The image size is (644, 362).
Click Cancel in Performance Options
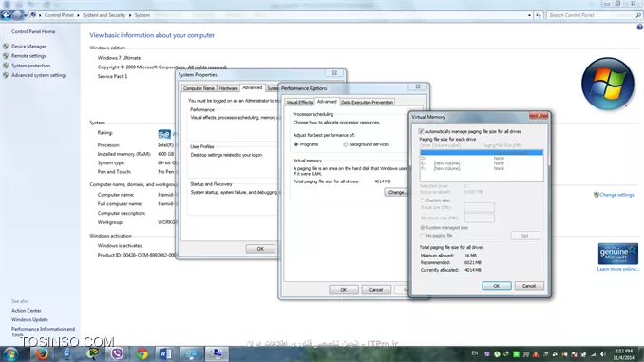(x=376, y=290)
